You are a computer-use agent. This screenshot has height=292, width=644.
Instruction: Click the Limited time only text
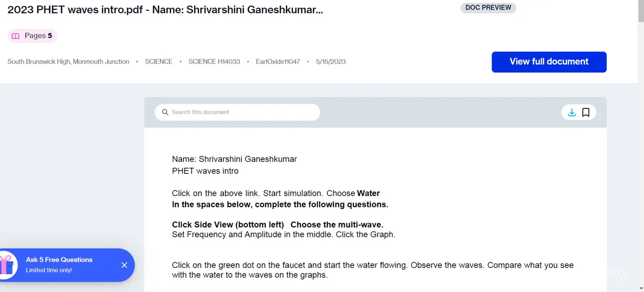[49, 270]
